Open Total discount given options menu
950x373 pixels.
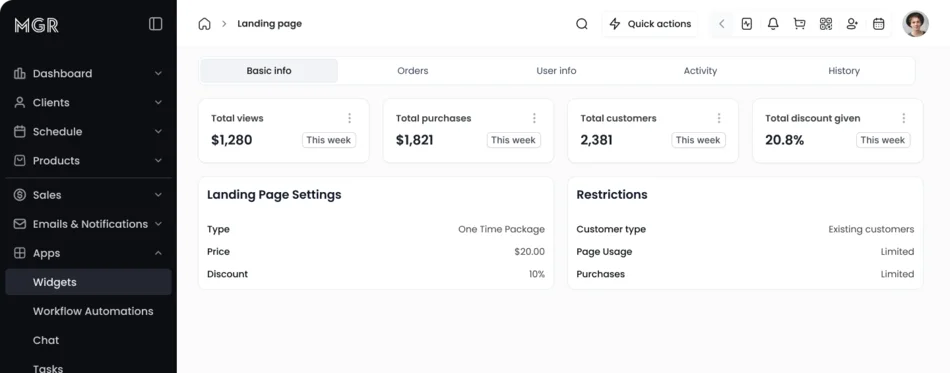coord(904,118)
